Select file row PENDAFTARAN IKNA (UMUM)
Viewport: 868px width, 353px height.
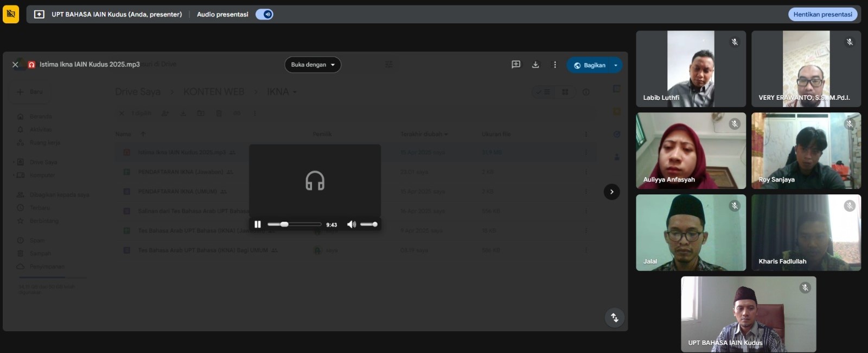click(x=355, y=192)
